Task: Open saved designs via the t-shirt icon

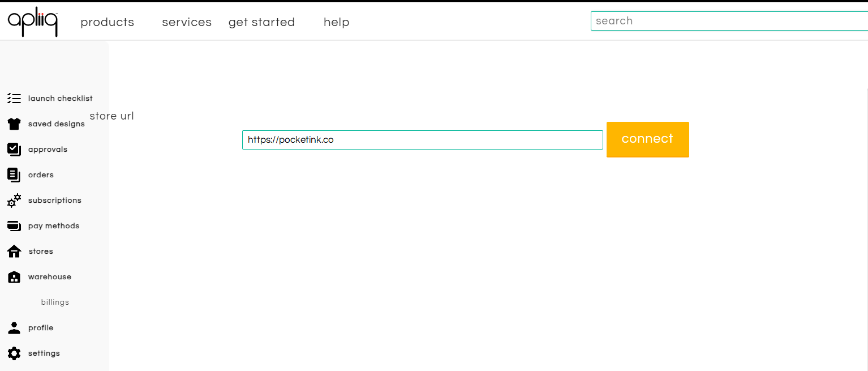Action: [14, 123]
